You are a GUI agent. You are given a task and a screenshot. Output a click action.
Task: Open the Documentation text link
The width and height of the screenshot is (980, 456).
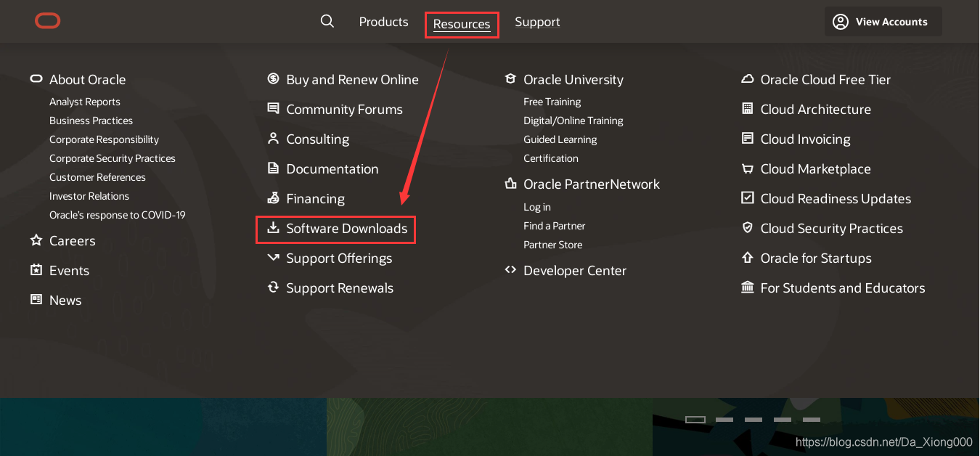pyautogui.click(x=332, y=168)
